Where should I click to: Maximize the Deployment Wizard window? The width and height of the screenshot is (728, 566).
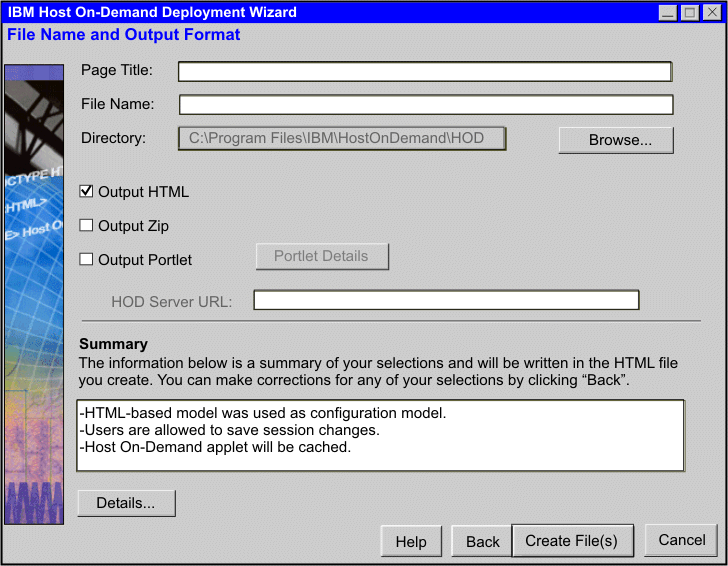click(x=690, y=12)
